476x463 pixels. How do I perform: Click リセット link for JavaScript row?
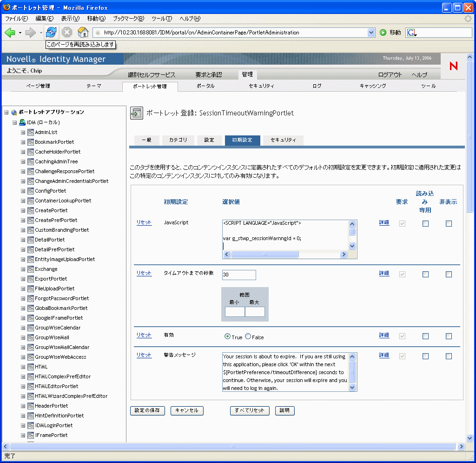tap(144, 222)
